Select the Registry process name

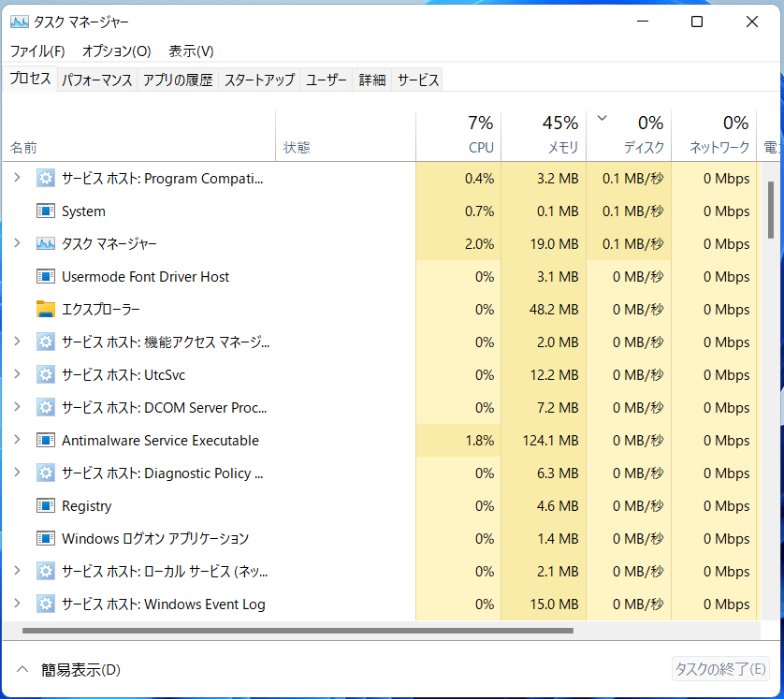click(86, 506)
